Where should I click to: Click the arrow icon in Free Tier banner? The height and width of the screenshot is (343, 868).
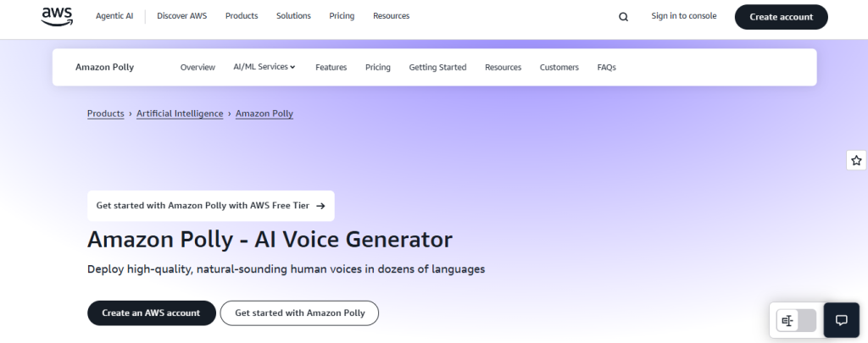[320, 206]
